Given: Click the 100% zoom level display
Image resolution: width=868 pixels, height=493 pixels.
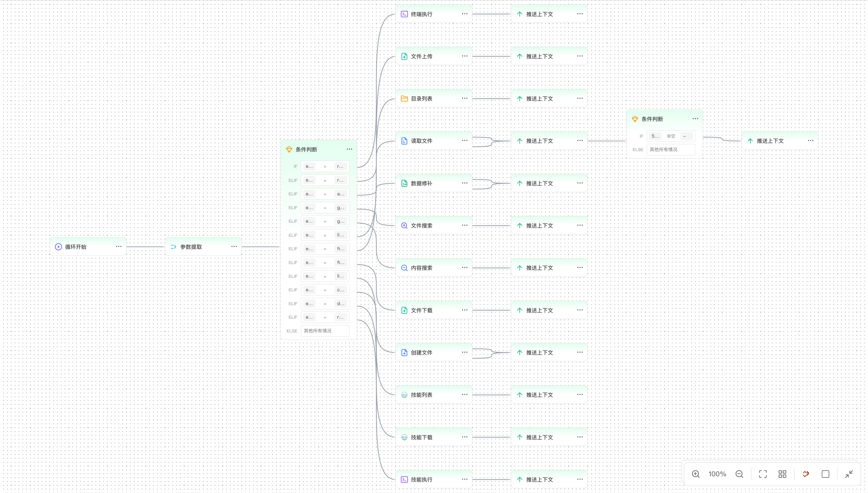Looking at the screenshot, I should [x=717, y=474].
